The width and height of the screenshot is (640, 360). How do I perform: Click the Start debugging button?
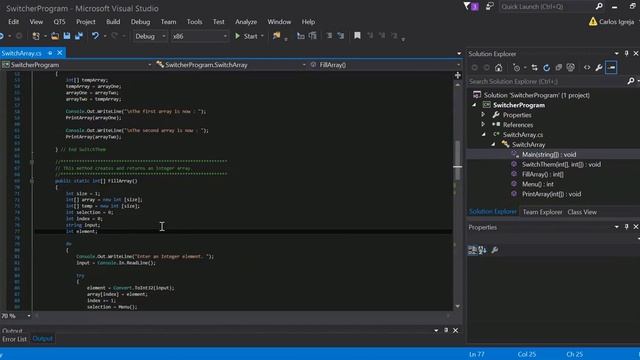247,36
